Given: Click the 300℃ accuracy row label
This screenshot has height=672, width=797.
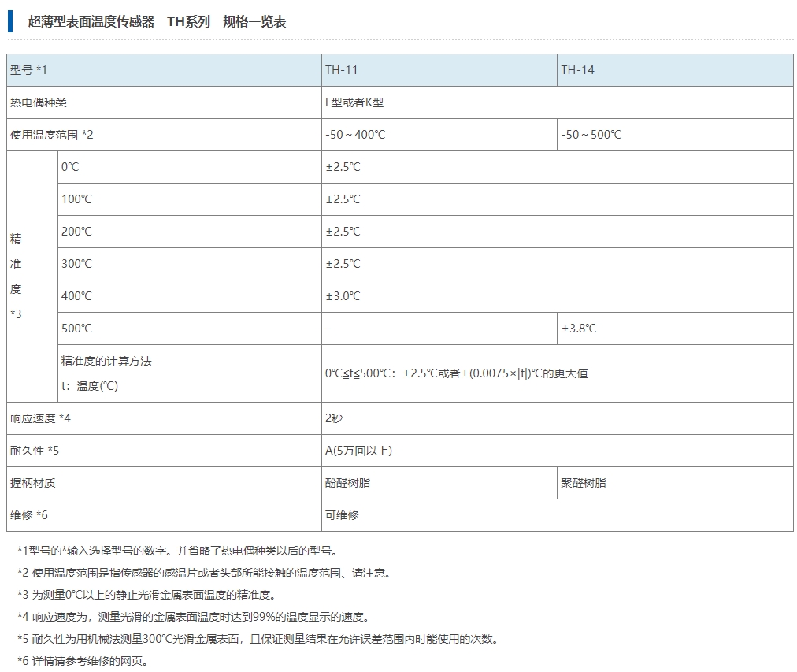Looking at the screenshot, I should pos(76,264).
